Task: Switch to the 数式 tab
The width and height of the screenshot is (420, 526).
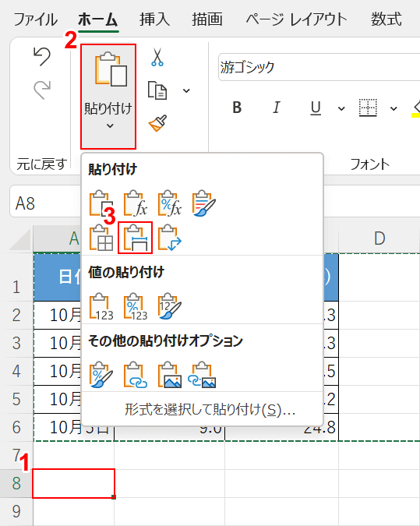Action: tap(386, 19)
